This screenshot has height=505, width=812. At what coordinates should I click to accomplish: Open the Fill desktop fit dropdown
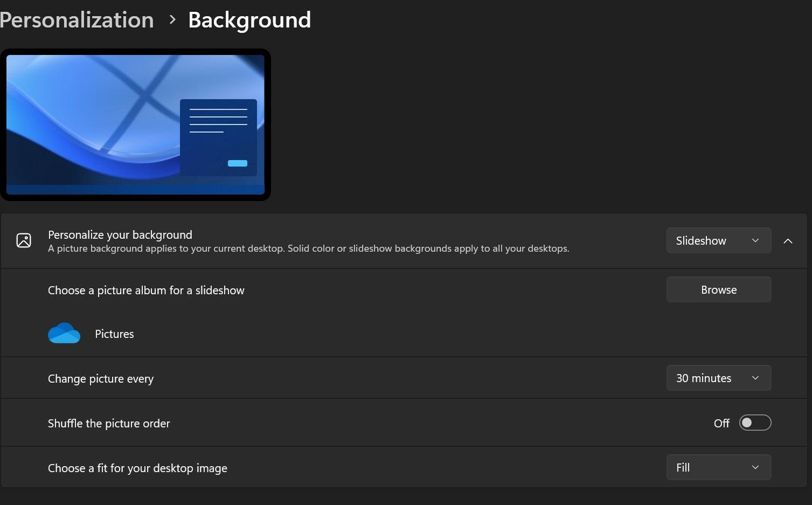718,468
